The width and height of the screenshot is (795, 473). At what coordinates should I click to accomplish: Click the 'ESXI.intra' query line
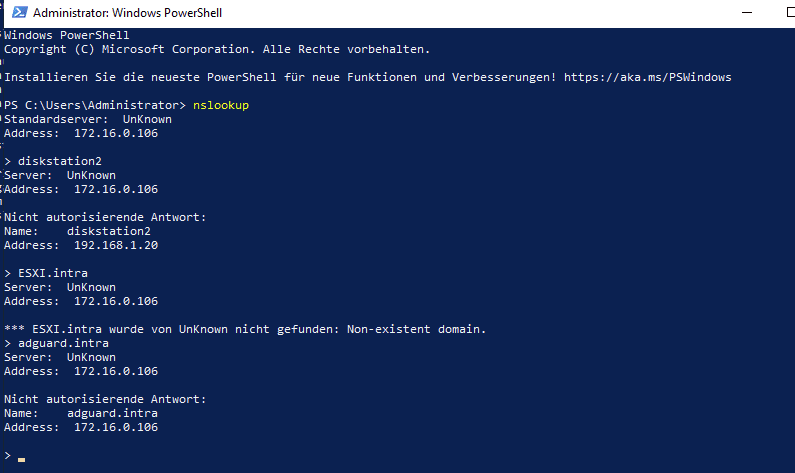(x=46, y=273)
